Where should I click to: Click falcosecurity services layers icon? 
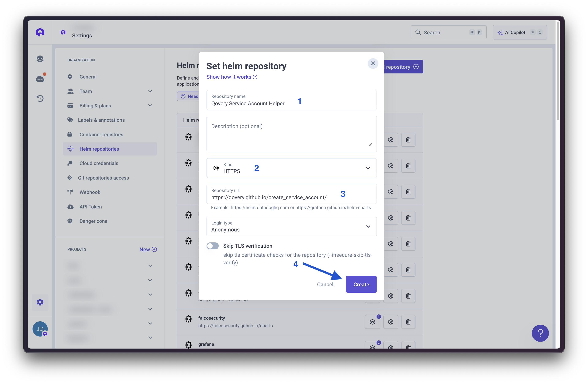click(372, 322)
